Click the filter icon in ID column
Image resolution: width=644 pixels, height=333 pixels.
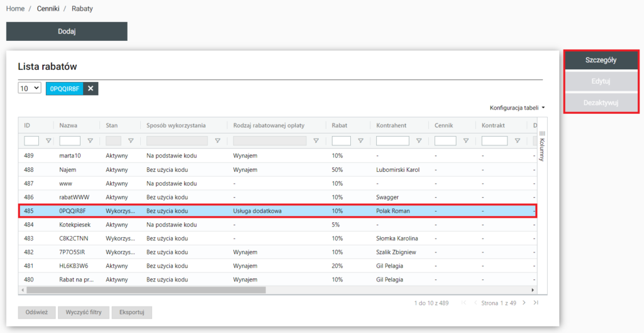point(48,141)
